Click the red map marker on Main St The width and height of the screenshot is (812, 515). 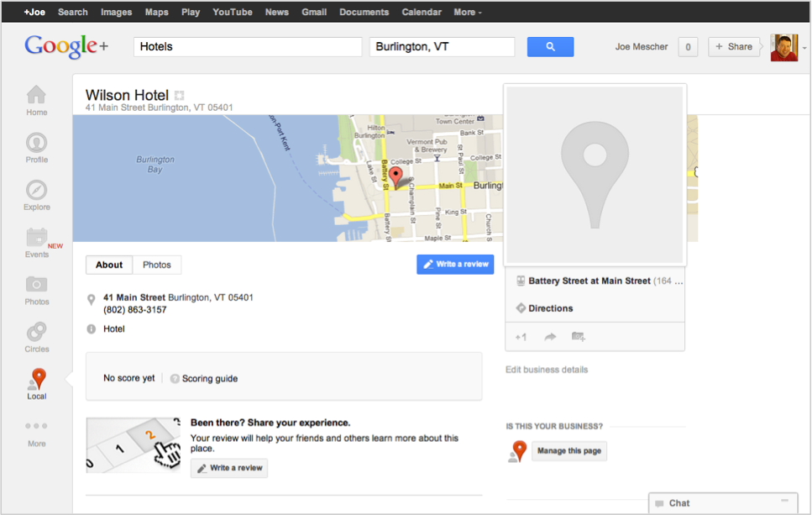[x=396, y=176]
